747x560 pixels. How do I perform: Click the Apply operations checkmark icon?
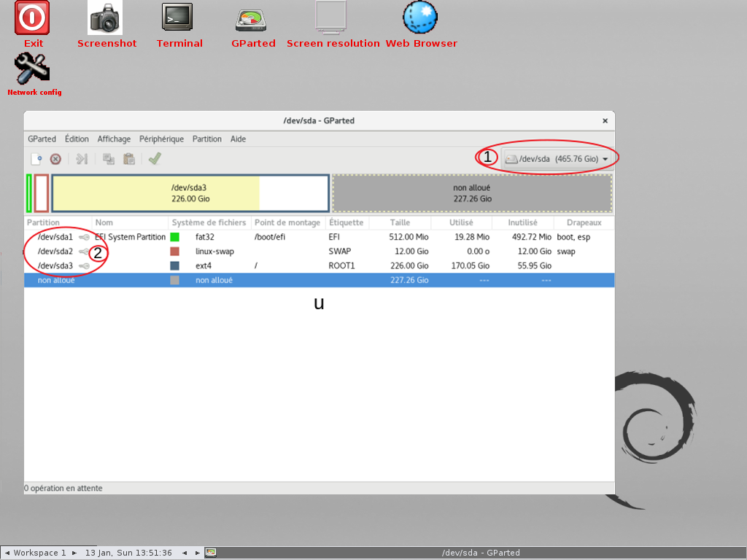(155, 158)
